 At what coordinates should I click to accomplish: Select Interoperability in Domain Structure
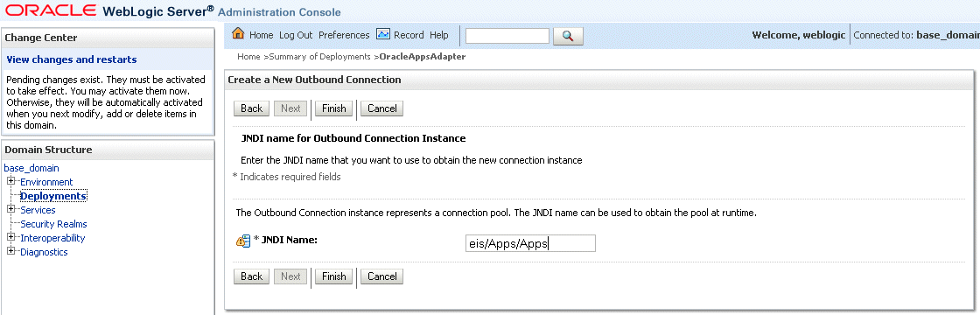[x=52, y=238]
